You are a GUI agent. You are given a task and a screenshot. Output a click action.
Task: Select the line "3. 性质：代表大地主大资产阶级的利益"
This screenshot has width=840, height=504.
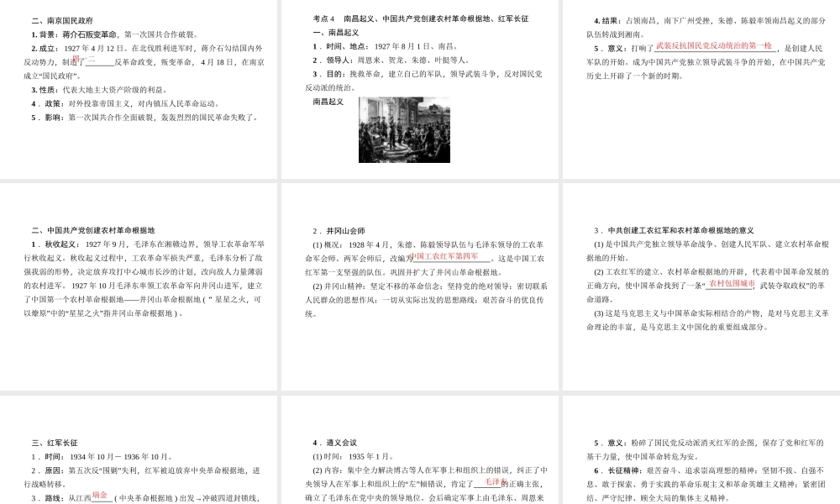(x=100, y=90)
